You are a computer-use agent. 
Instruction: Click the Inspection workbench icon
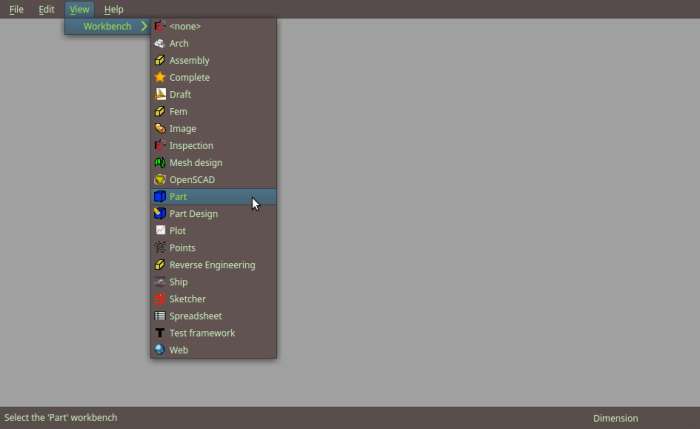click(160, 146)
